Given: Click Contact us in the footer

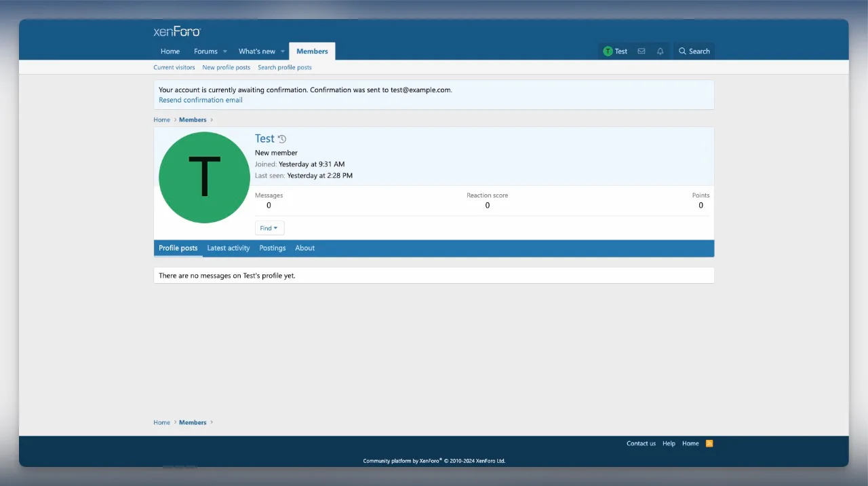Looking at the screenshot, I should [x=641, y=443].
